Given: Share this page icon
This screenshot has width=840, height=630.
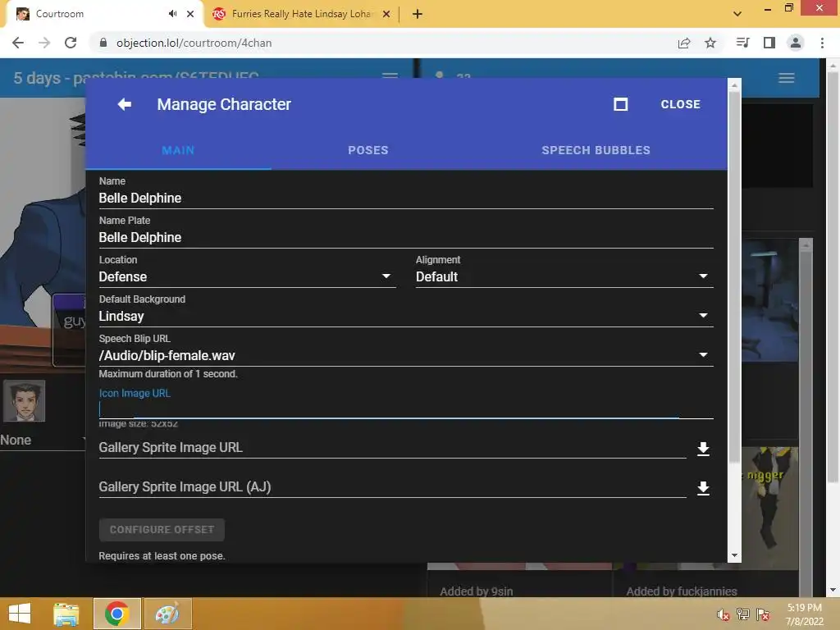Looking at the screenshot, I should click(684, 43).
